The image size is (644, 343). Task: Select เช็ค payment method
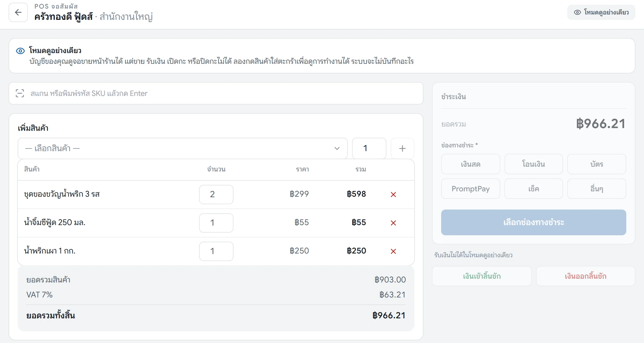533,189
